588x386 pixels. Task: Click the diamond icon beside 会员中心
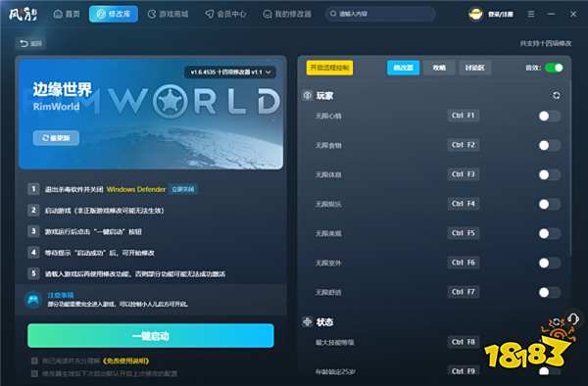pyautogui.click(x=210, y=14)
